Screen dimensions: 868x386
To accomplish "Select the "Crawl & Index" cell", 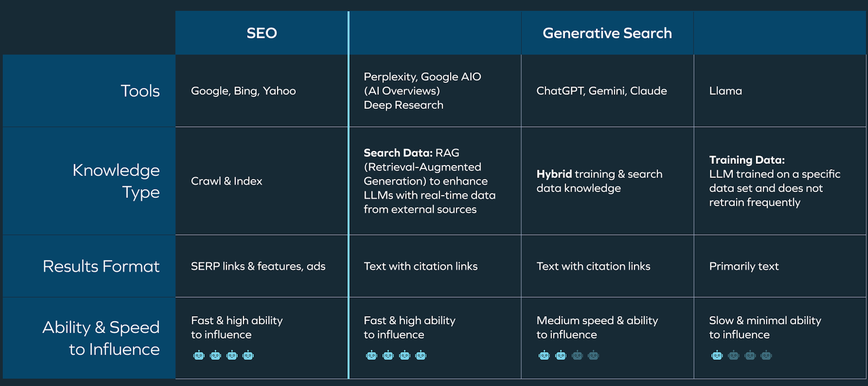I will (227, 181).
